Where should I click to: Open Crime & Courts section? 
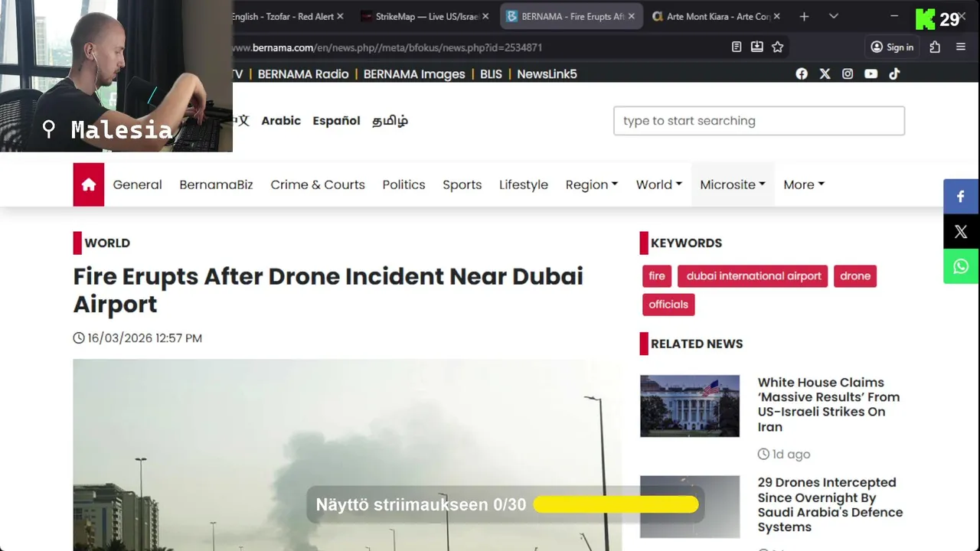(x=318, y=184)
